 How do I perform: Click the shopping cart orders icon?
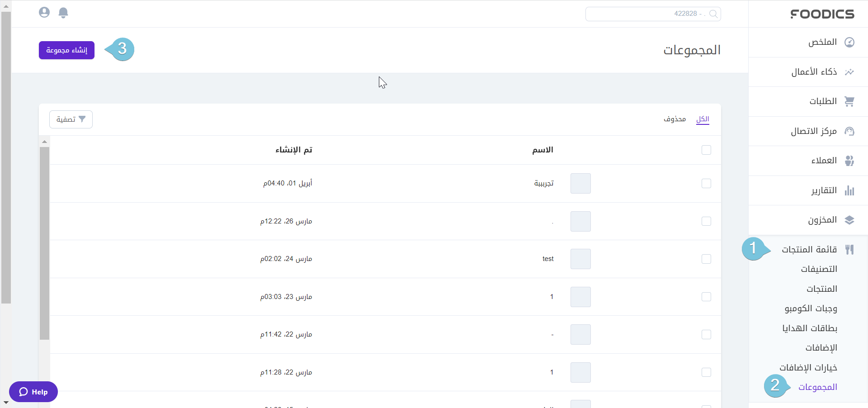point(849,101)
